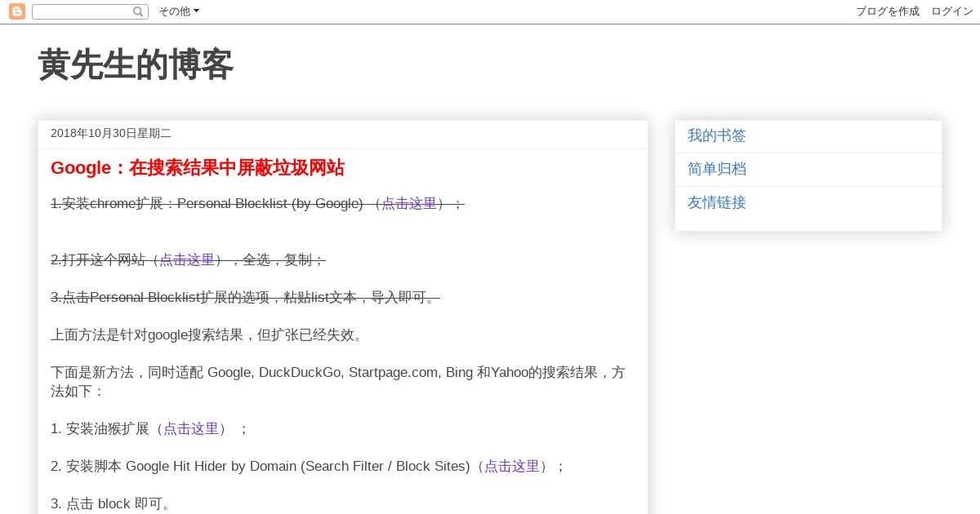Click 点击这里 link in struck-through step 2
This screenshot has height=514, width=980.
(187, 260)
